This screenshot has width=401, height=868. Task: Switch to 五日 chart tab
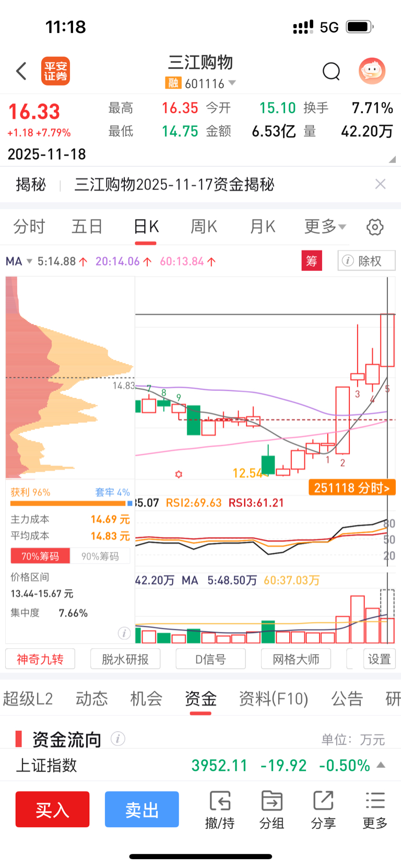[87, 227]
